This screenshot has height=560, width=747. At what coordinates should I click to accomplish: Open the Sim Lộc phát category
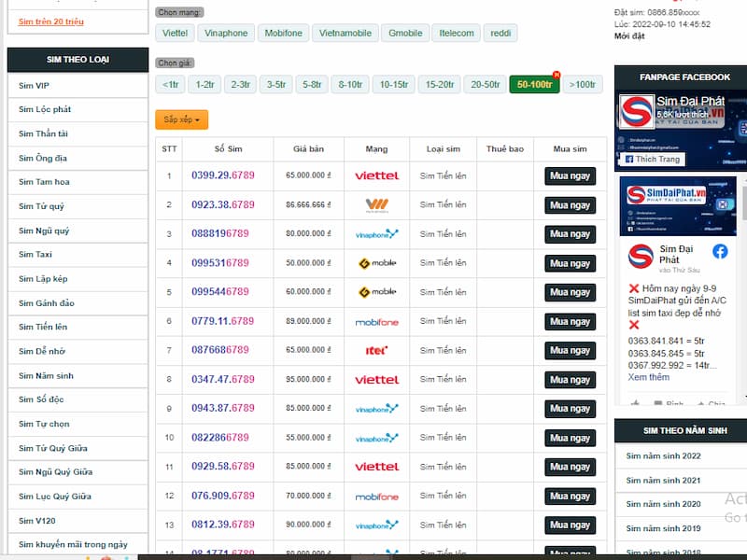tap(78, 109)
